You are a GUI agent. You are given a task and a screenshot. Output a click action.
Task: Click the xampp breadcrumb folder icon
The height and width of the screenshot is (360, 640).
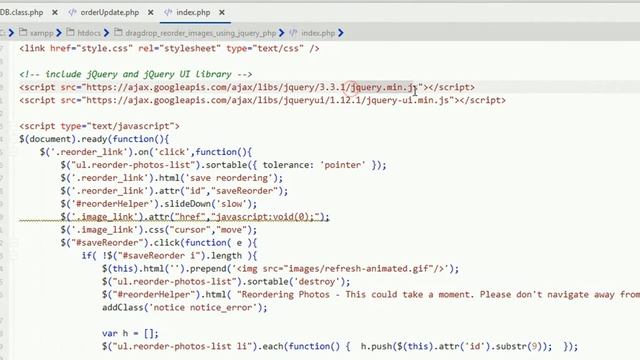[x=23, y=32]
